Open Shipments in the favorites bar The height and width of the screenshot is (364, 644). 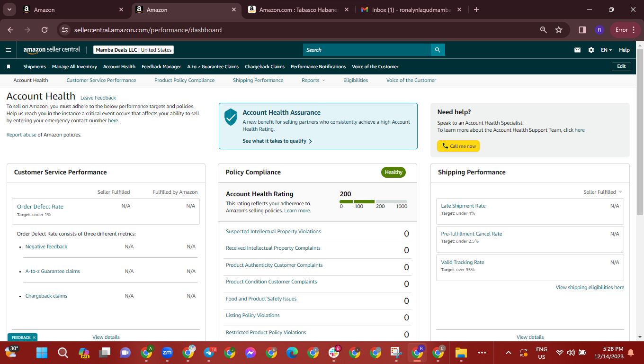[35, 67]
